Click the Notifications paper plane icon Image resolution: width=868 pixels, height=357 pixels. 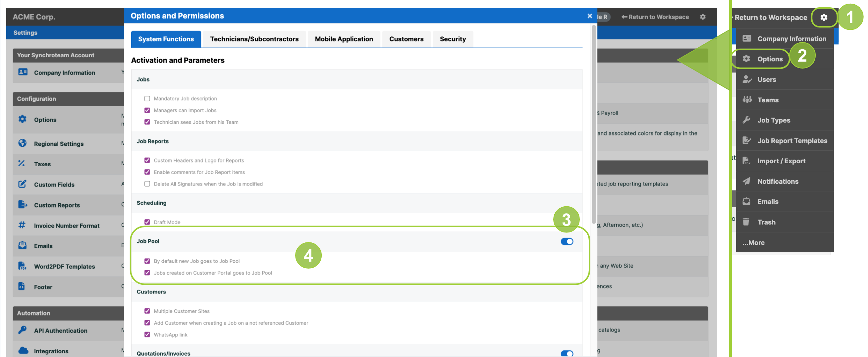pyautogui.click(x=746, y=181)
